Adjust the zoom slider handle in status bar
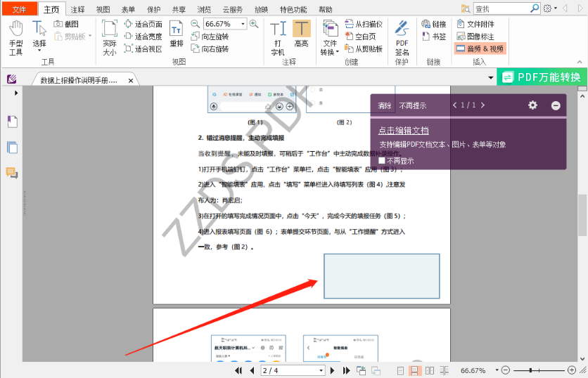588x378 pixels. 530,370
